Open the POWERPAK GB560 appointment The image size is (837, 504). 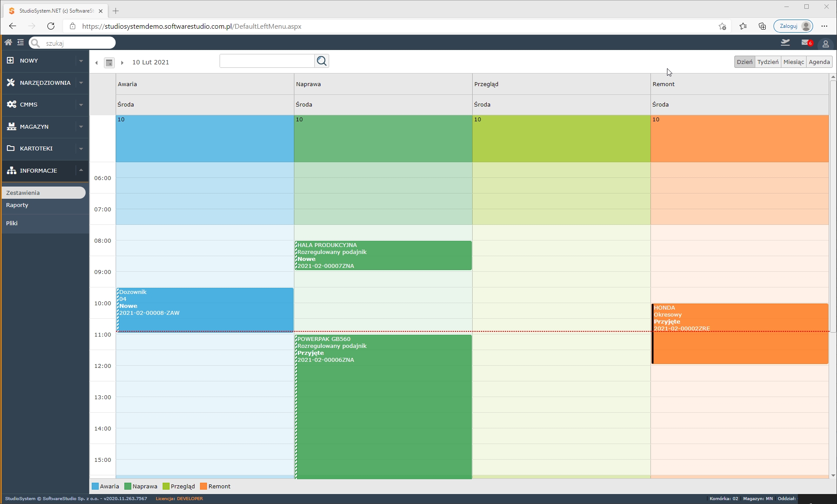coord(383,407)
